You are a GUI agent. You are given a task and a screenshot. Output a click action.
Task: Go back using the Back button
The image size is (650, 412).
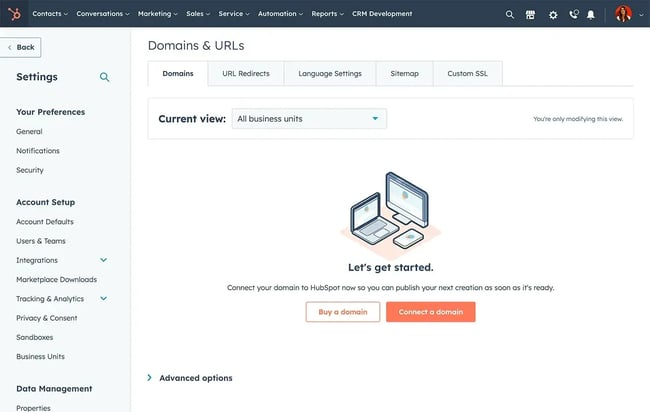click(x=20, y=47)
